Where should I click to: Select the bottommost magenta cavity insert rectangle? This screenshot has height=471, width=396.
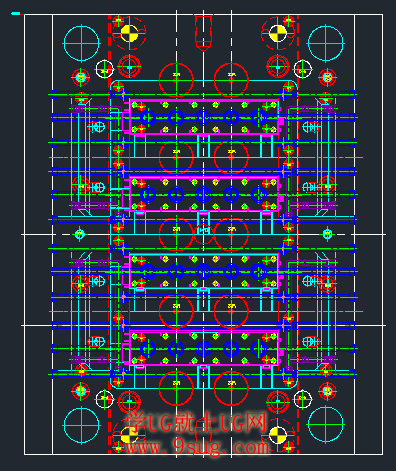[x=204, y=348]
